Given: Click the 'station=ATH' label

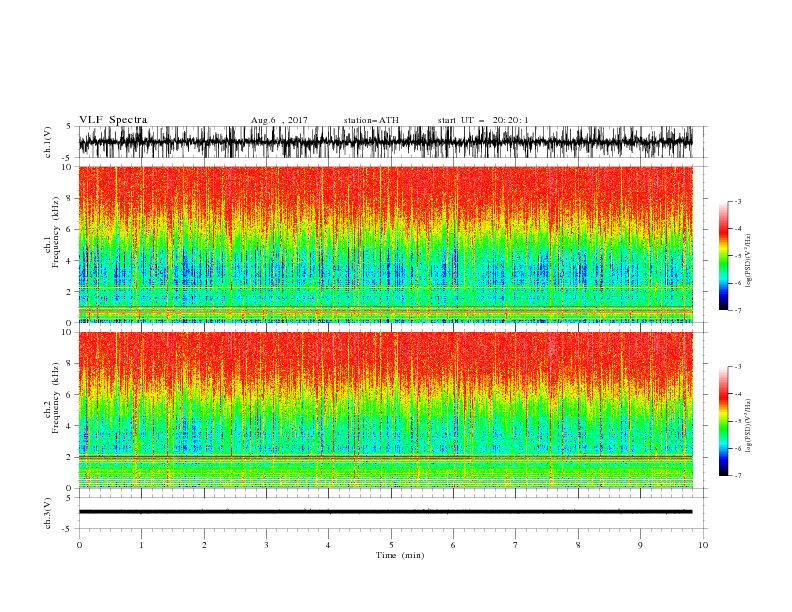Looking at the screenshot, I should coord(371,120).
